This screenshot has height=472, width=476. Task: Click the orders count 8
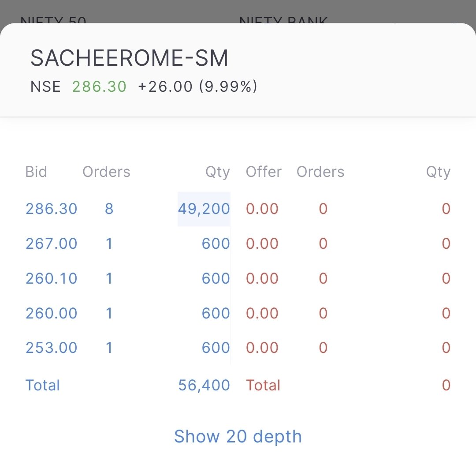tap(109, 209)
